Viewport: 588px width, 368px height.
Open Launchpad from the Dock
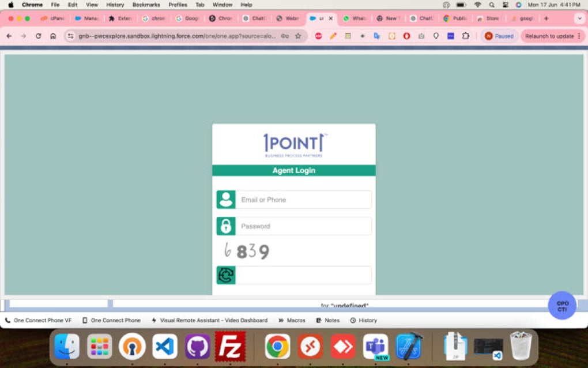pos(99,346)
